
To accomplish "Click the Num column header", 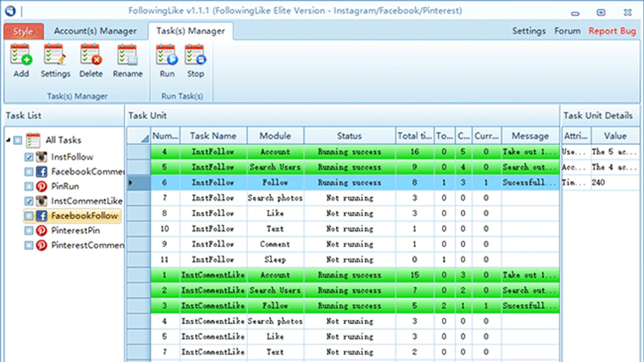I will pos(165,136).
